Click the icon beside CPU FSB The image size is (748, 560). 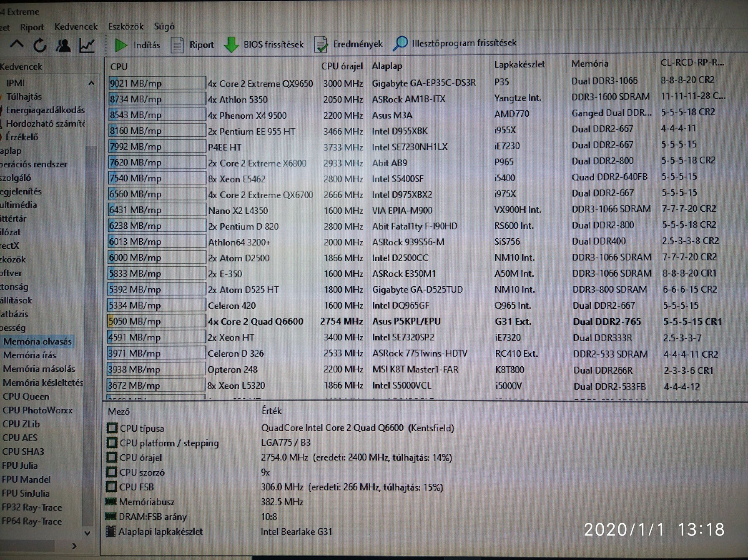coord(112,486)
